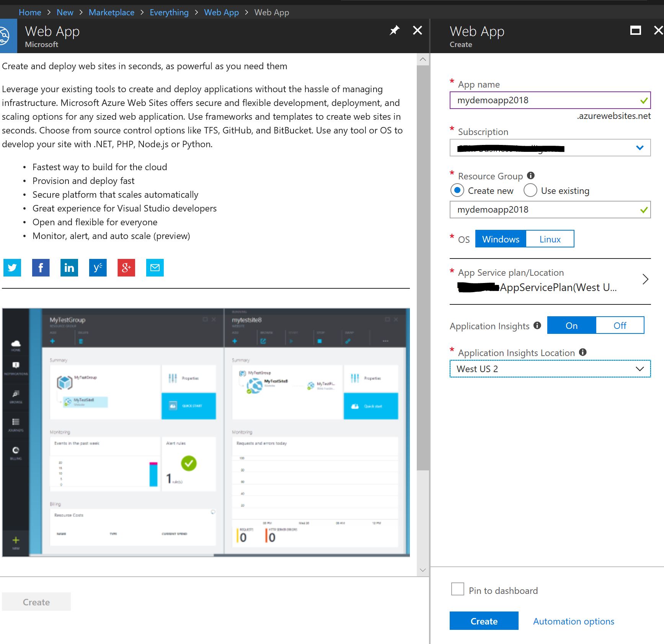664x644 pixels.
Task: Turn Application Insights Off
Action: pos(620,325)
